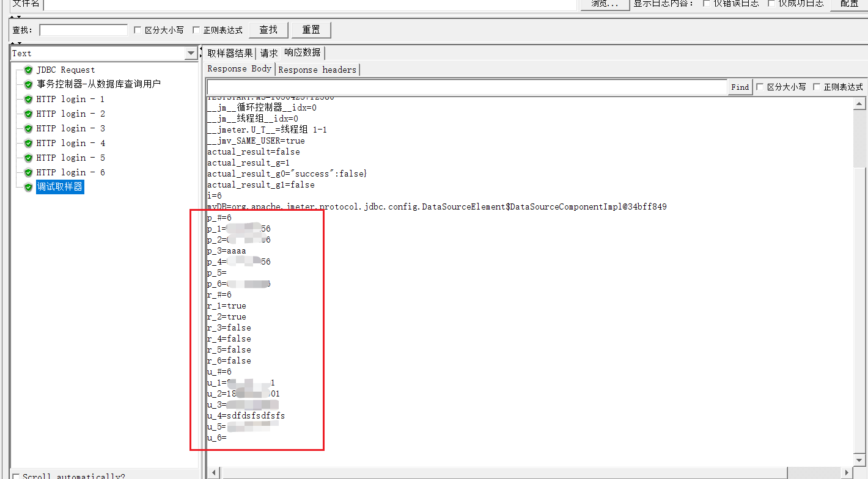Click the green checkmark beside HTTP login - 6
Screen dimensions: 868x479
[28, 172]
